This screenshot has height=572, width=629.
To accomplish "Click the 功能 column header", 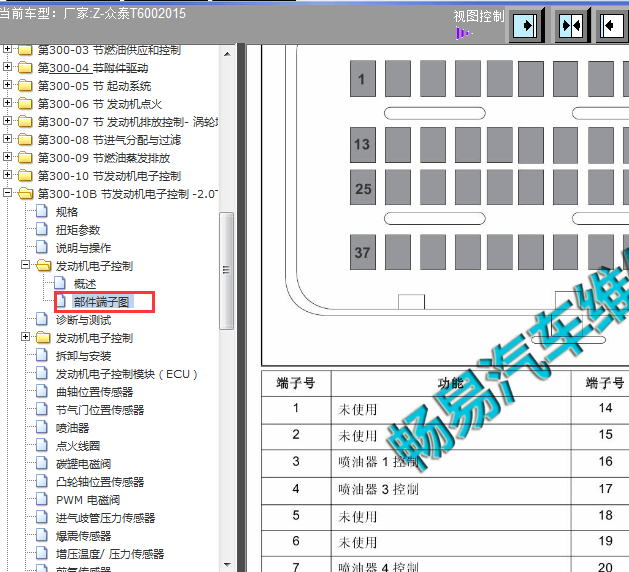I will click(x=450, y=383).
